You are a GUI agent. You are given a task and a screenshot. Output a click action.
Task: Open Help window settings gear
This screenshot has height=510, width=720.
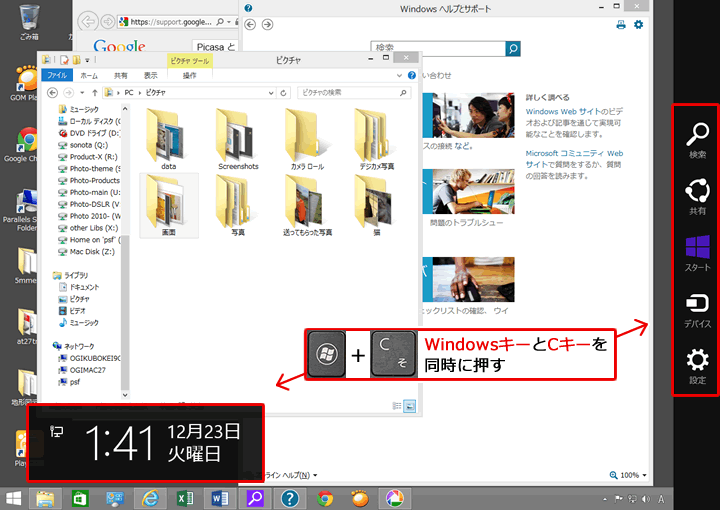[638, 25]
